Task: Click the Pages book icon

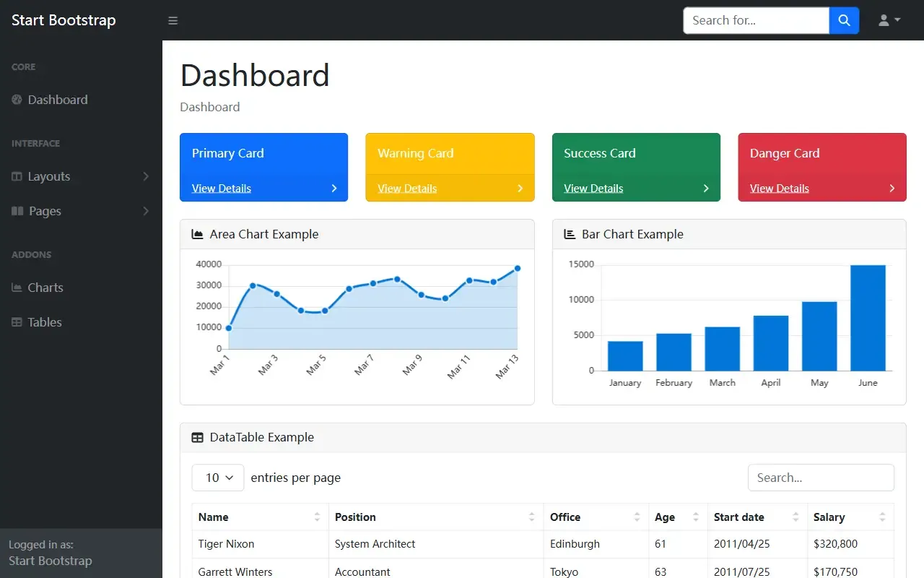Action: 17,211
